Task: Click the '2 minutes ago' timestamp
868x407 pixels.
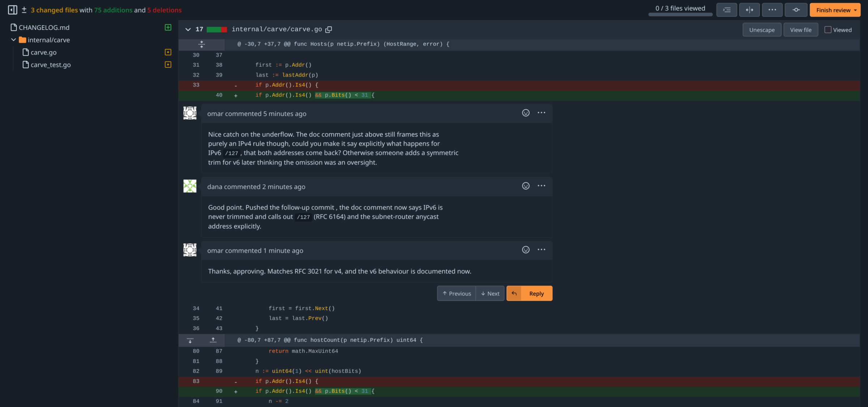Action: 284,187
